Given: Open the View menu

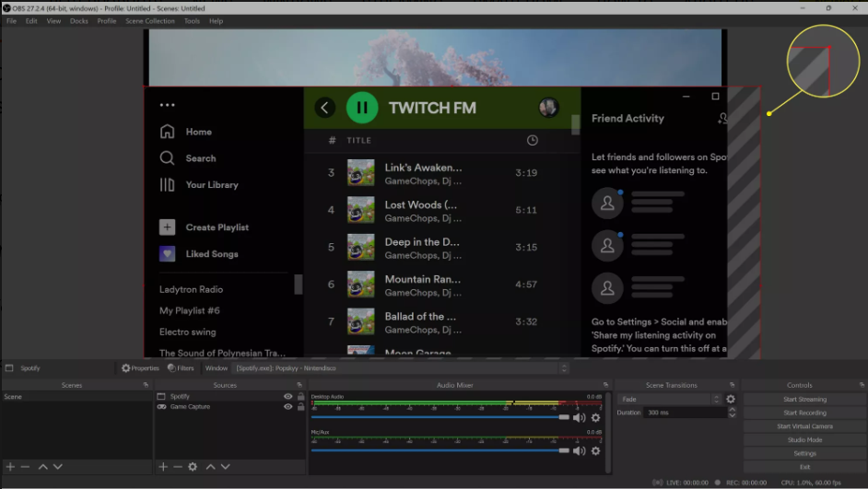Looking at the screenshot, I should (x=53, y=21).
